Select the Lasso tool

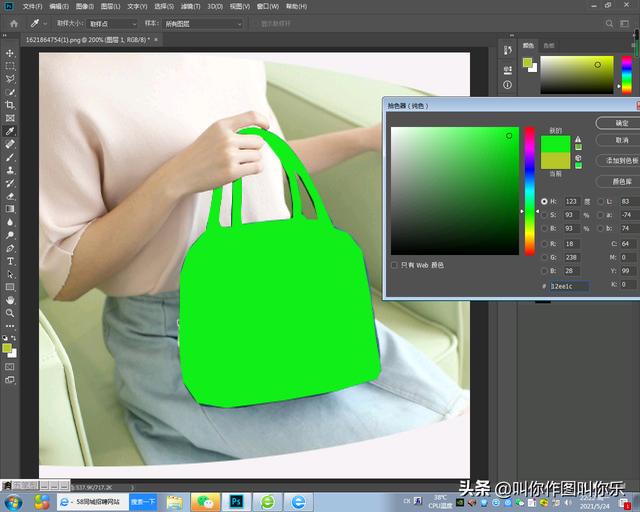(10, 78)
